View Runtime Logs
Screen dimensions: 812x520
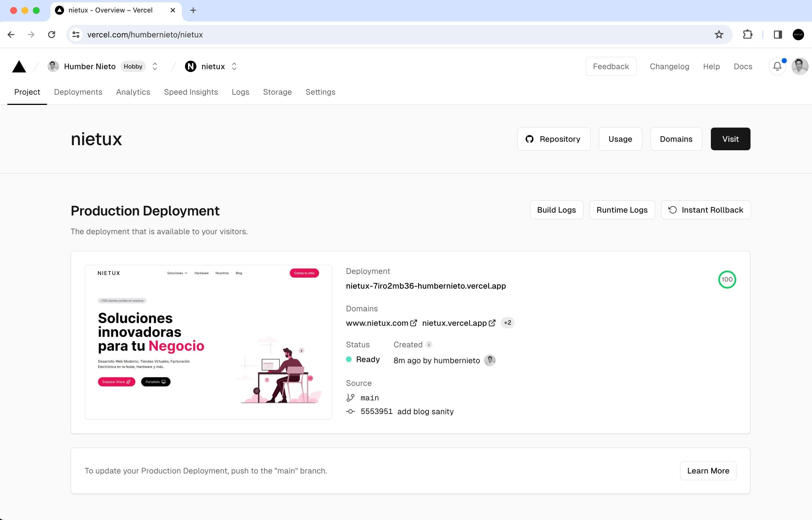(x=622, y=210)
